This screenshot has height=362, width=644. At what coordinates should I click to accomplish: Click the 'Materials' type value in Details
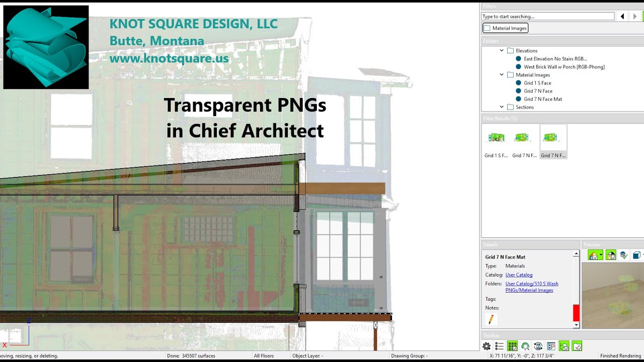tap(515, 266)
